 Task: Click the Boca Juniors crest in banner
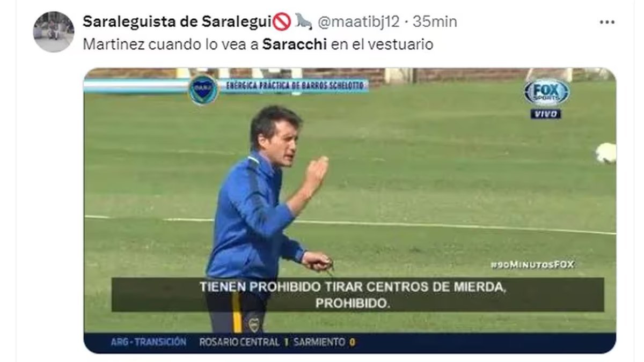(x=203, y=89)
